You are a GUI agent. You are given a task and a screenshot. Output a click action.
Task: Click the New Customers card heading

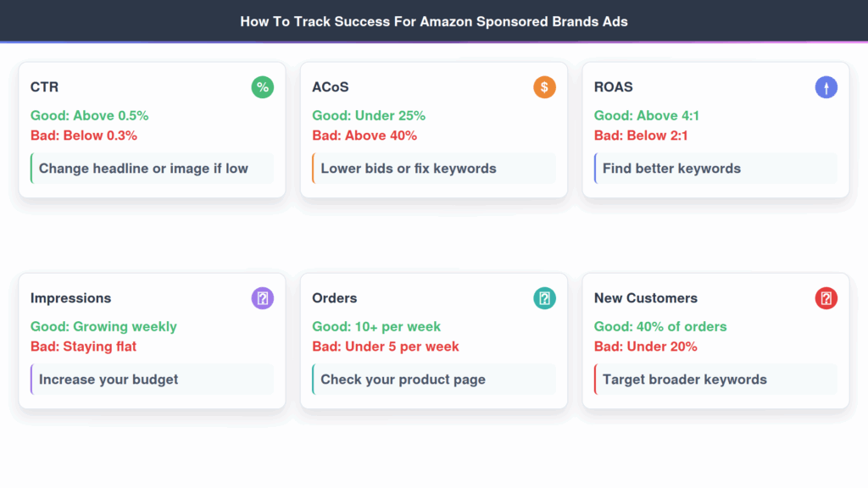pos(646,298)
